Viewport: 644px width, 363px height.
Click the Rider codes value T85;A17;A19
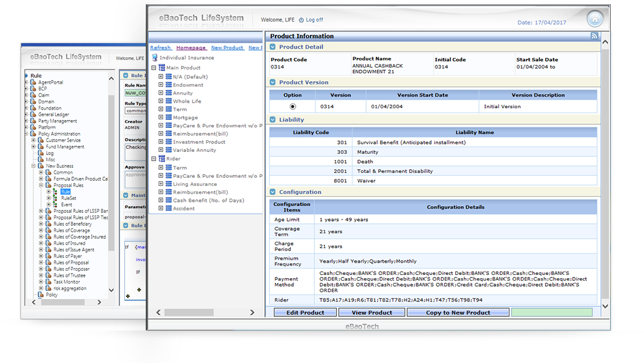tap(401, 300)
